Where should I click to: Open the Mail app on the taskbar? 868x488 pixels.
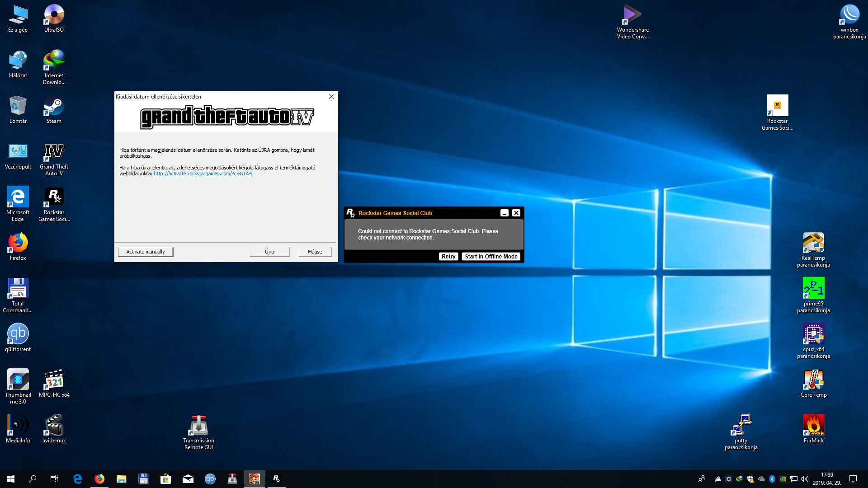tap(188, 479)
